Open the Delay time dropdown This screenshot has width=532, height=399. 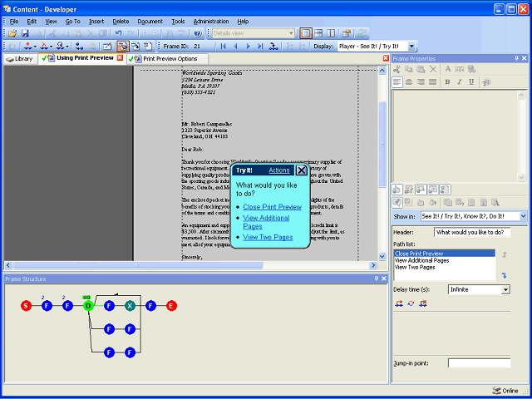click(x=506, y=290)
